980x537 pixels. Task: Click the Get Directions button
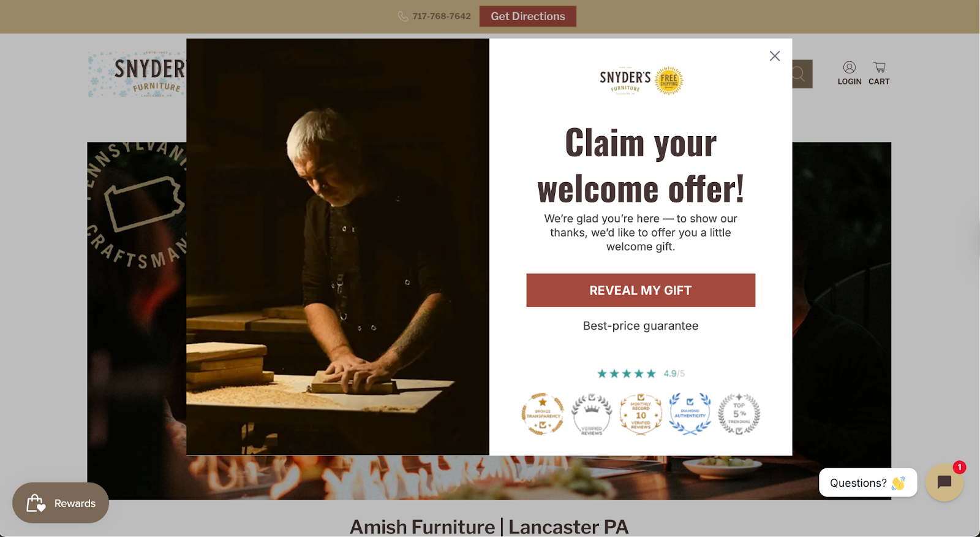(x=527, y=17)
